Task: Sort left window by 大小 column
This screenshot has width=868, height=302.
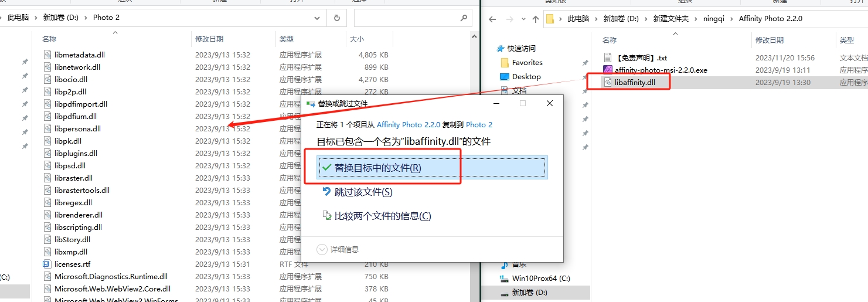Action: [x=357, y=39]
